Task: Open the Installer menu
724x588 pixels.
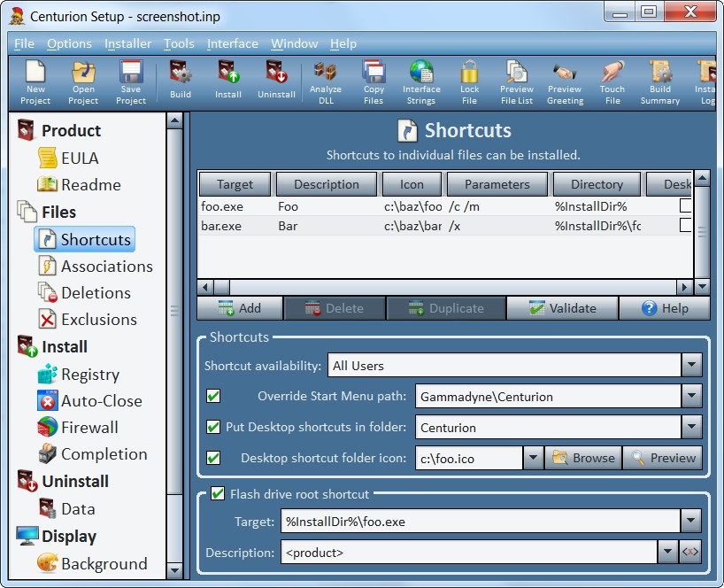Action: (128, 43)
